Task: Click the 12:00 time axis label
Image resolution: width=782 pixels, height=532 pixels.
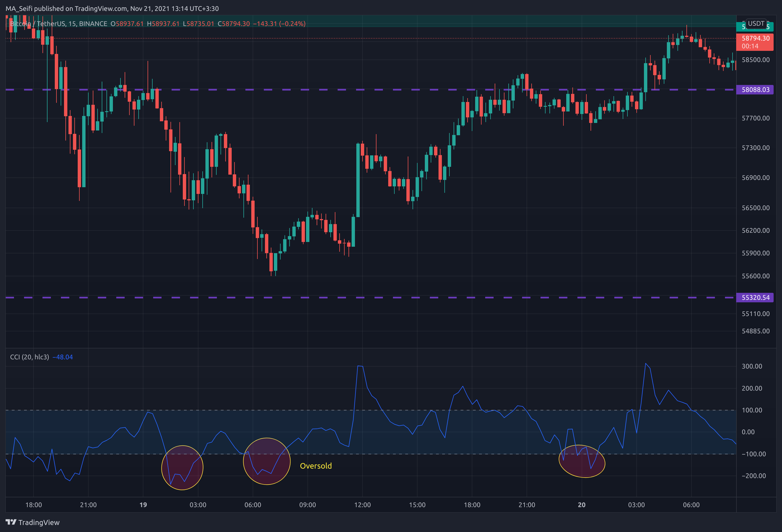Action: point(362,505)
